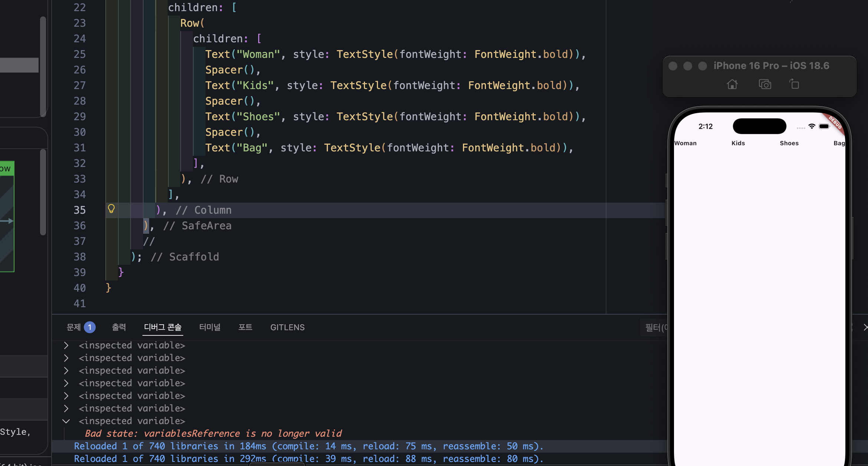Click the battery icon in the simulator status bar
The height and width of the screenshot is (466, 868).
coord(824,127)
